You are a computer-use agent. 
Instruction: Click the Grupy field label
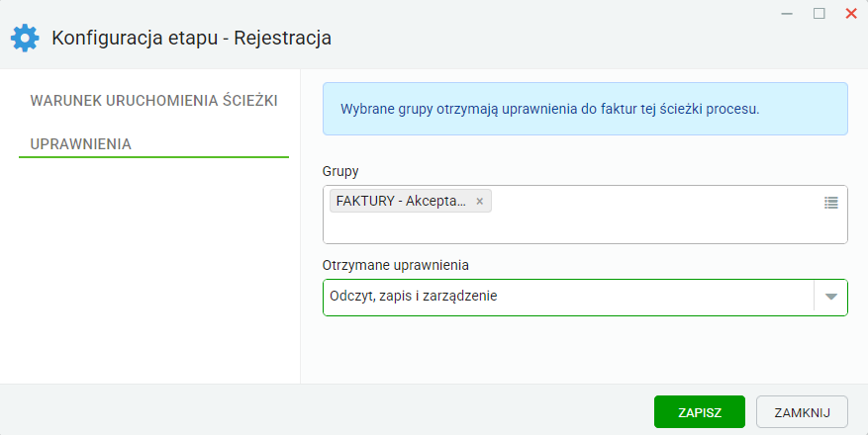[x=340, y=171]
